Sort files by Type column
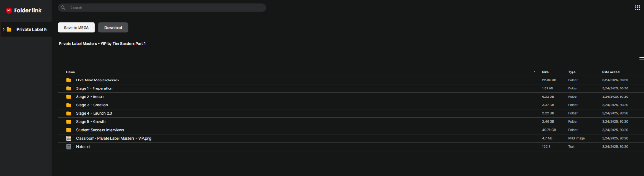The width and height of the screenshot is (644, 176). point(572,72)
